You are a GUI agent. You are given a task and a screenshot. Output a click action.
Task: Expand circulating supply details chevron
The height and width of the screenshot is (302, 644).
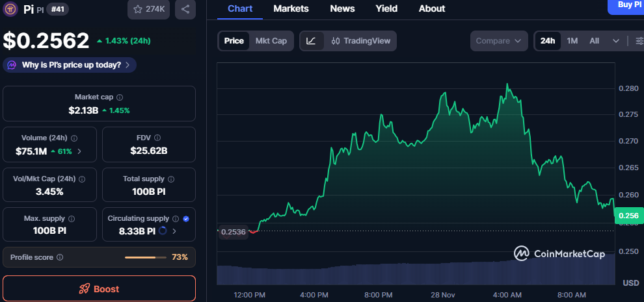pos(174,231)
